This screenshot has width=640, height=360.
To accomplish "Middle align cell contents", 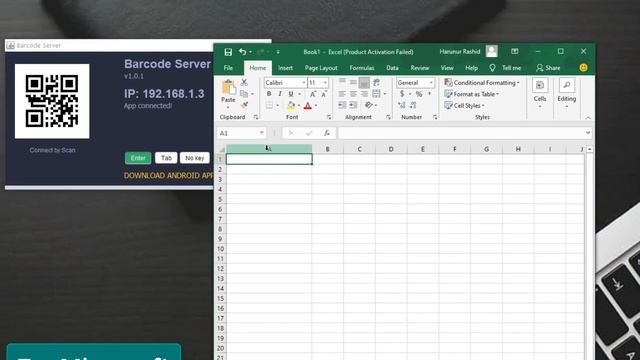I will [353, 82].
